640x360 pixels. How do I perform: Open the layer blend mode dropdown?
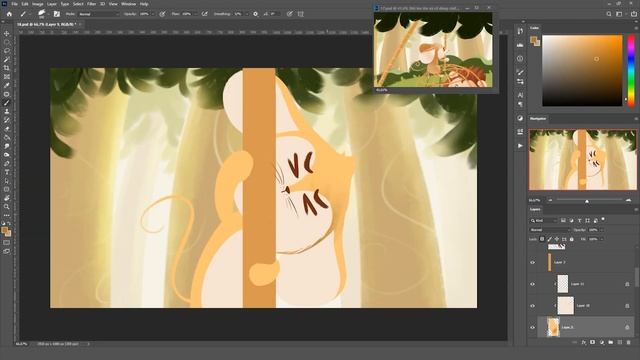coord(549,230)
